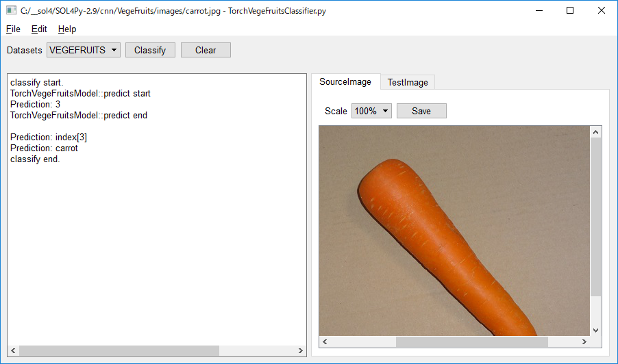Click the carrot source image
Image resolution: width=618 pixels, height=364 pixels.
pos(454,231)
